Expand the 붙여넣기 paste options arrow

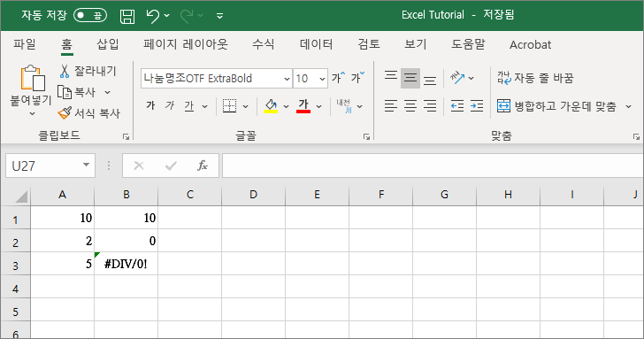click(x=32, y=113)
